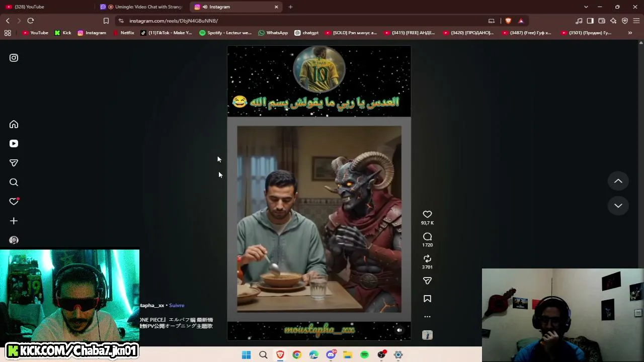
Task: Bookmark this page in the toolbar
Action: pos(106,21)
